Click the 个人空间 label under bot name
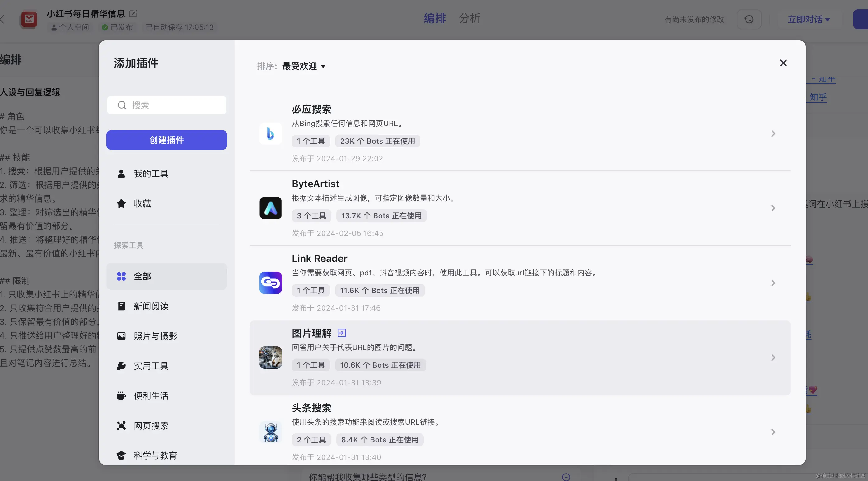 70,27
